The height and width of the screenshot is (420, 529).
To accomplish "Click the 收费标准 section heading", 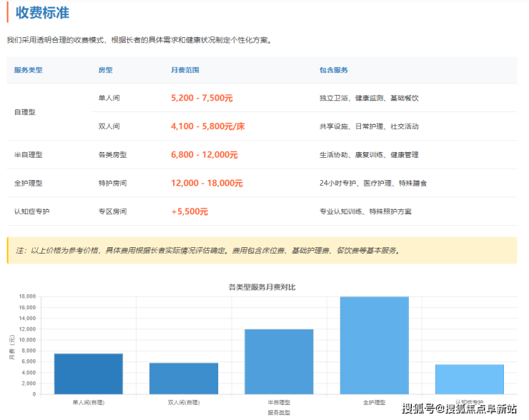I will pyautogui.click(x=42, y=13).
